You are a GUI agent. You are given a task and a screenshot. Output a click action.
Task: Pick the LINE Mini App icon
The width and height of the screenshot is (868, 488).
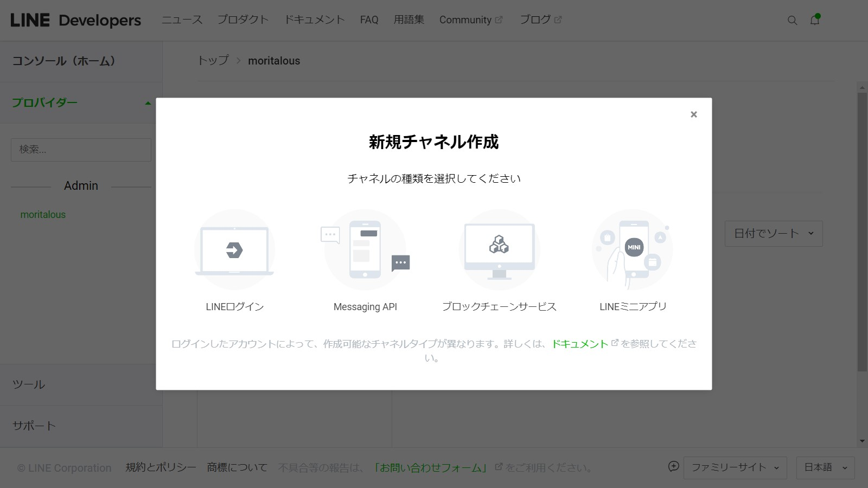(x=633, y=250)
